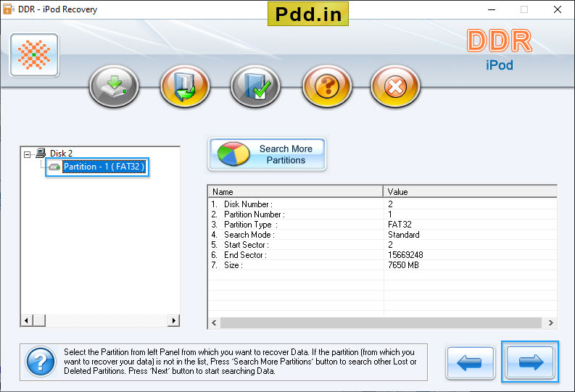
Task: Click the blue help question icon at bottom
Action: tap(41, 362)
